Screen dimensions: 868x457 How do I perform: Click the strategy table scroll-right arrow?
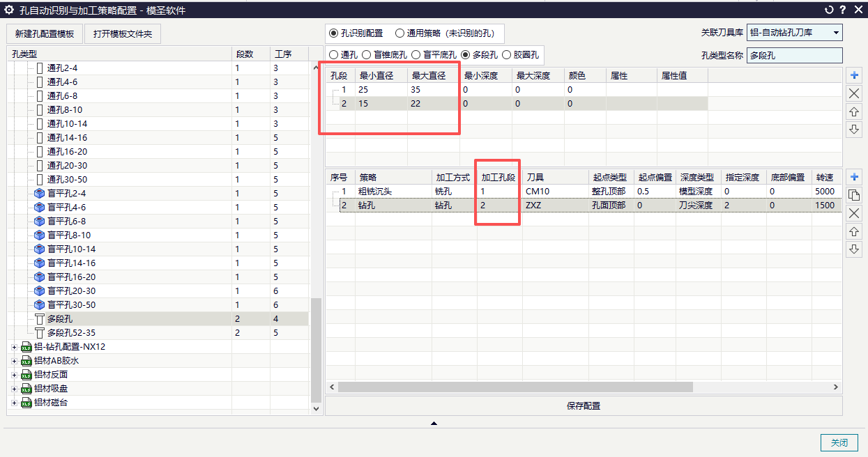pos(837,387)
